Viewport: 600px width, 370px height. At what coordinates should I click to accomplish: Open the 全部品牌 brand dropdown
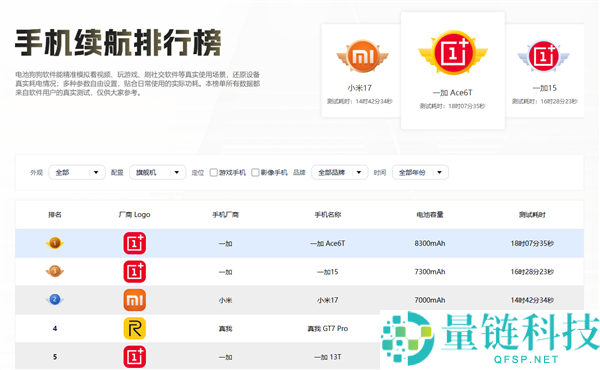tap(340, 173)
